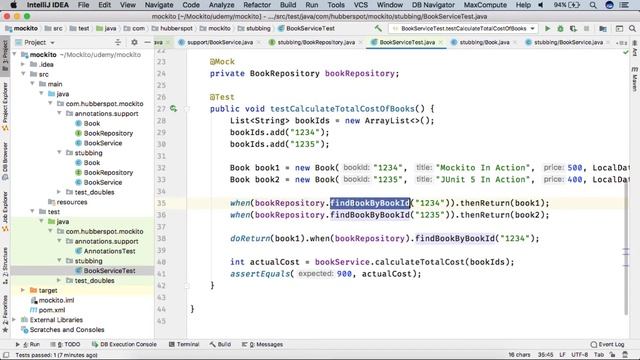This screenshot has width=640, height=360.
Task: Open the run anything window icon
Action: 619,29
